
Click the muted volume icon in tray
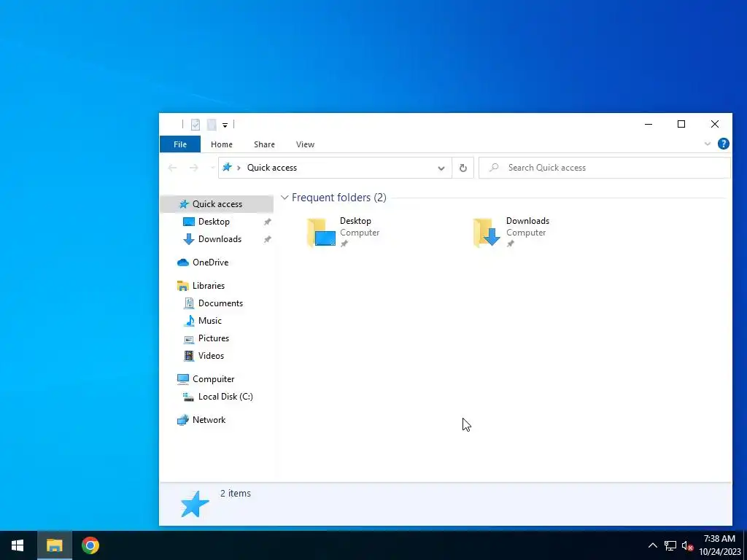point(687,545)
